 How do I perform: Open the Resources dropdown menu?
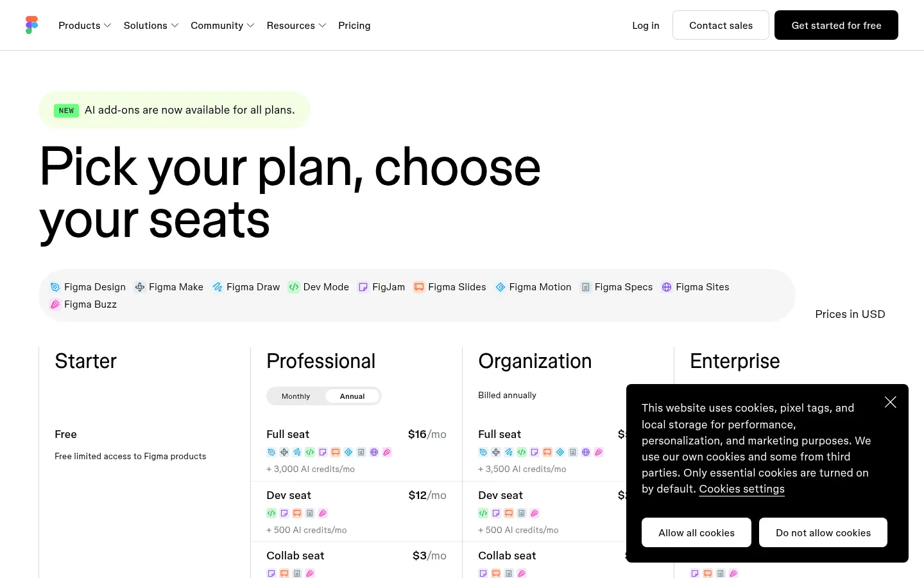point(296,26)
